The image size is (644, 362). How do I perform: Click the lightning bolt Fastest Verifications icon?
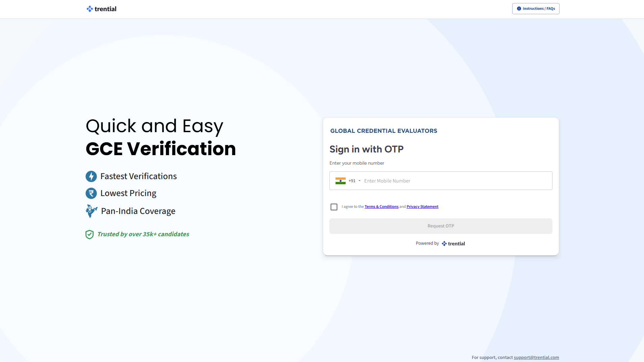point(91,176)
